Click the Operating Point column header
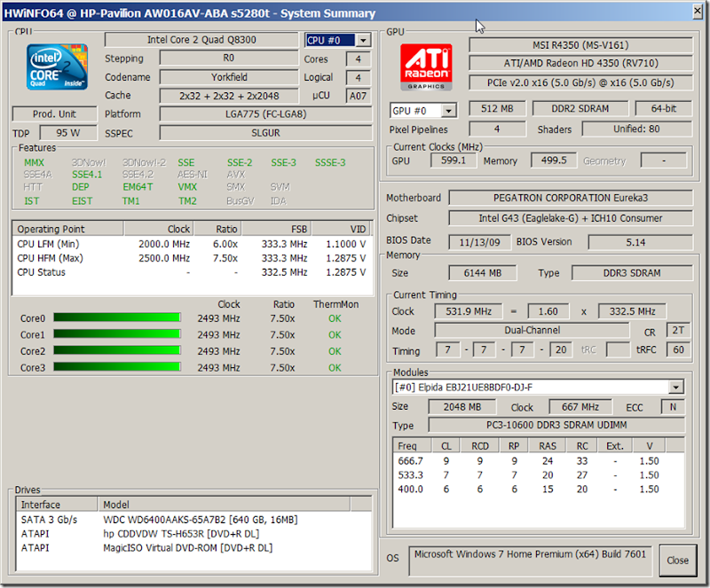 67,228
